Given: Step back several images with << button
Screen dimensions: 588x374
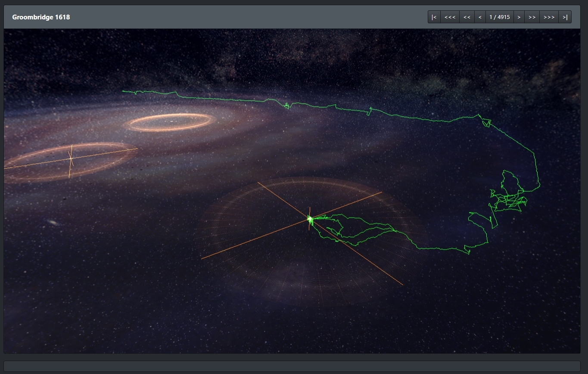Looking at the screenshot, I should [x=467, y=17].
